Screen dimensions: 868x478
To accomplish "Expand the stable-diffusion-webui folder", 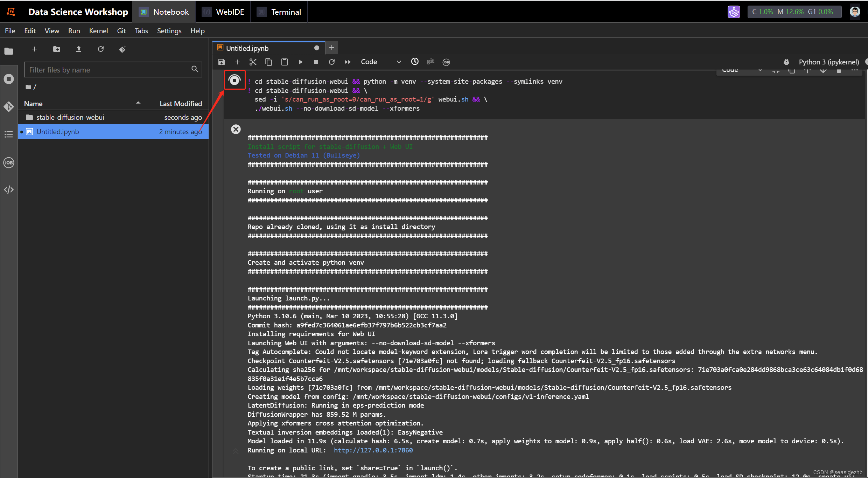I will tap(70, 117).
